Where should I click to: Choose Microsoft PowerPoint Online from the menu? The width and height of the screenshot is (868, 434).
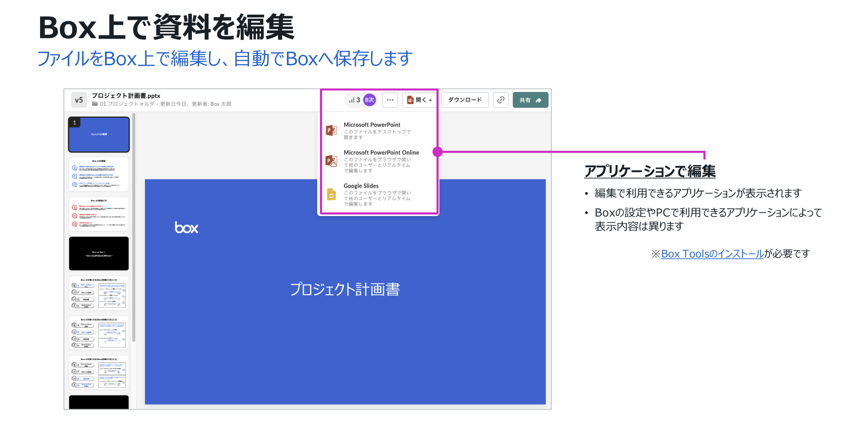[381, 153]
